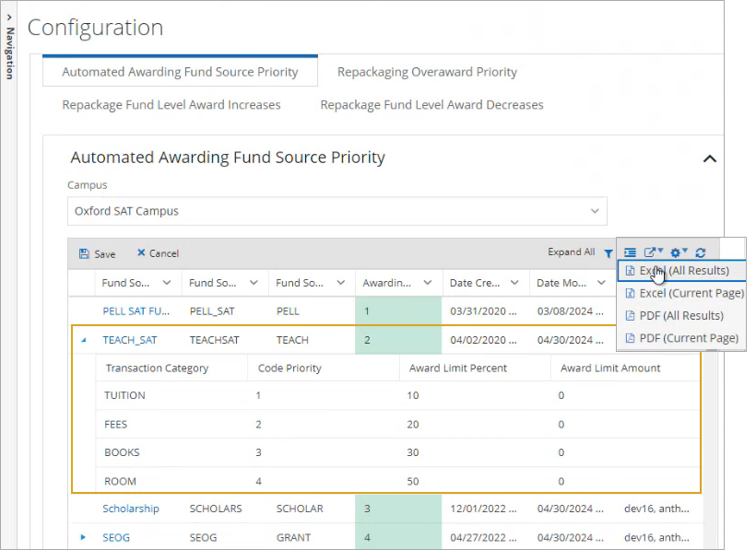Click the Save button label

click(x=104, y=253)
